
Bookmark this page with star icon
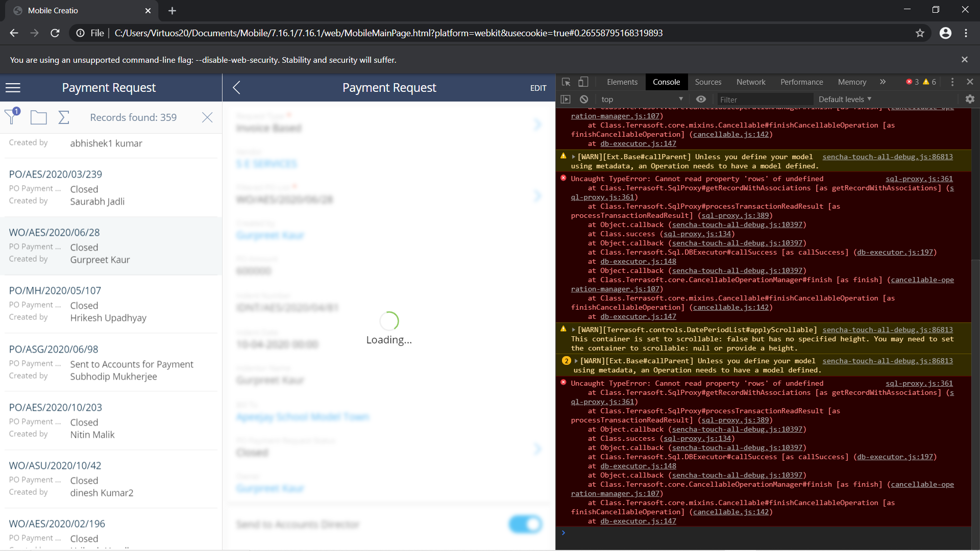tap(920, 33)
